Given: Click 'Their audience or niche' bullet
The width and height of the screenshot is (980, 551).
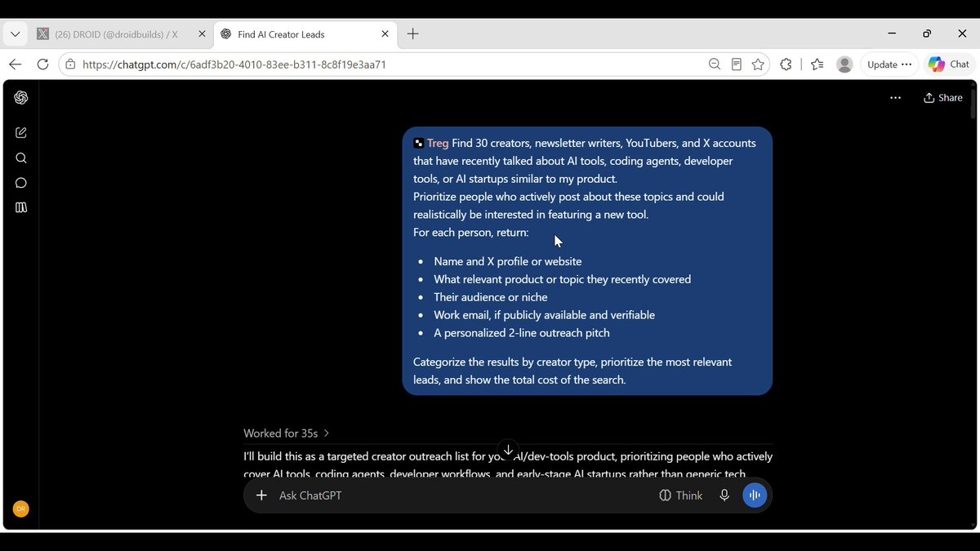Looking at the screenshot, I should 491,297.
